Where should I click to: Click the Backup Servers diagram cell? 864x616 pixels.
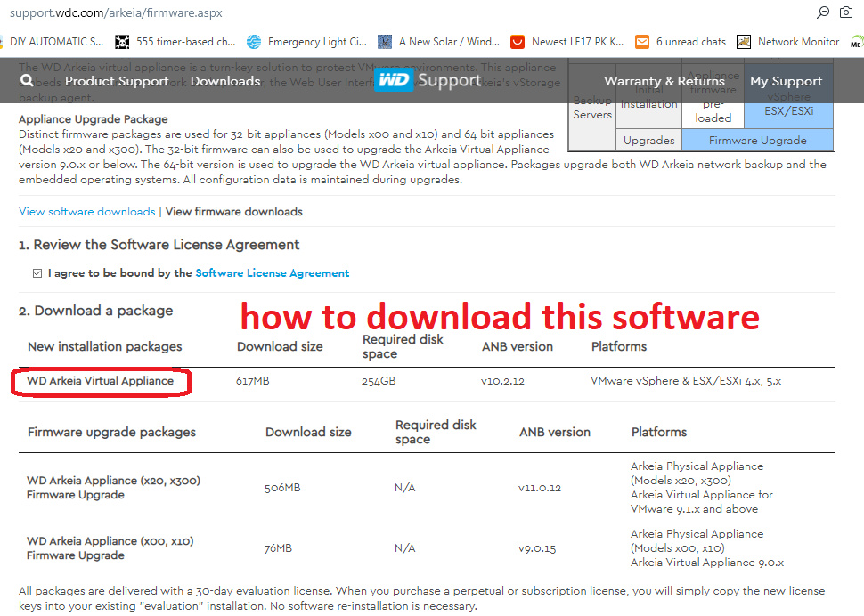[592, 108]
